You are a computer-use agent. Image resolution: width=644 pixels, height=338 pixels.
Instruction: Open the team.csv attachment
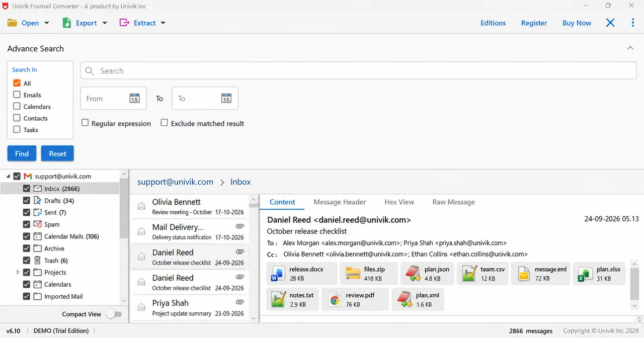[484, 274]
